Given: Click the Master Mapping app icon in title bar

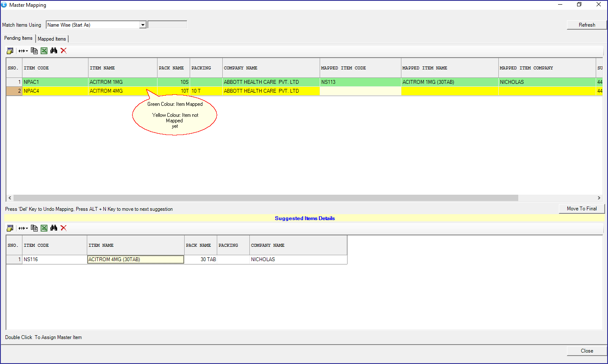Looking at the screenshot, I should (4, 5).
